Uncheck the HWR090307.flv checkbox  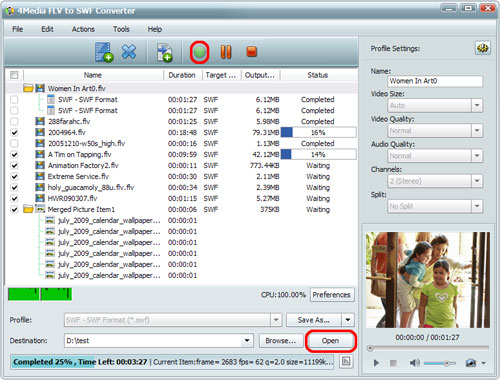[x=14, y=198]
